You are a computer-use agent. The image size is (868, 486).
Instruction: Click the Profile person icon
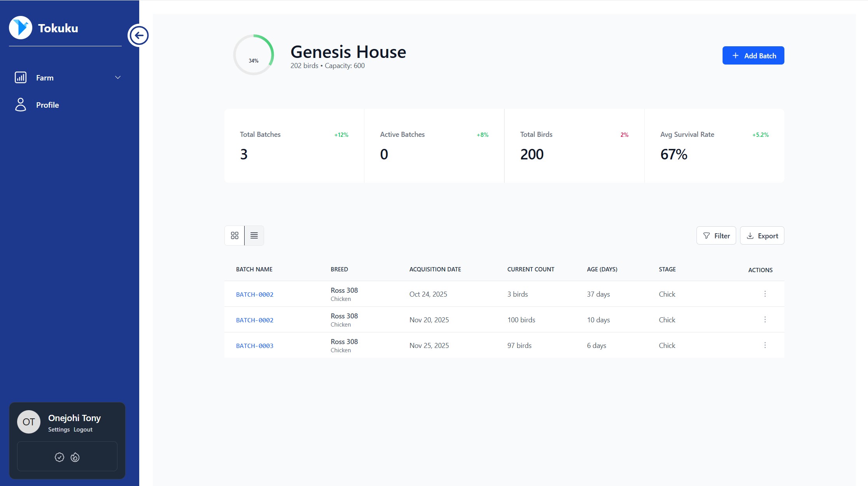pos(21,105)
